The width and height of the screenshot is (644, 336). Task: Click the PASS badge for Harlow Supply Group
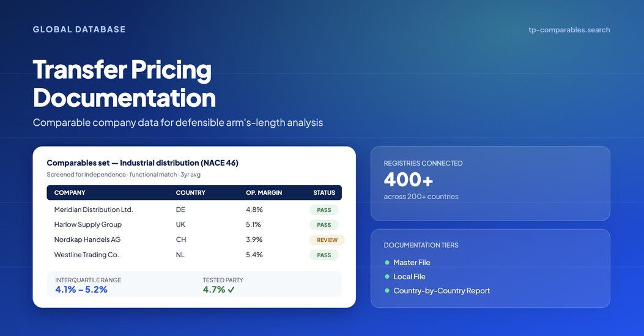(x=324, y=225)
